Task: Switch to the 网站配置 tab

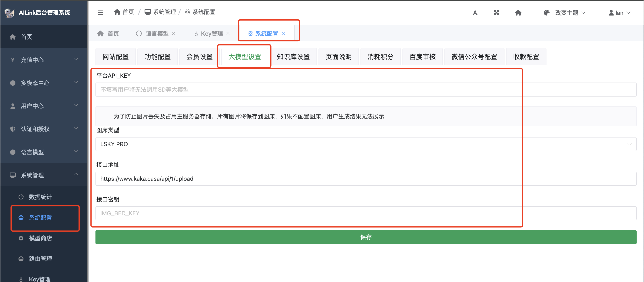Action: click(x=115, y=57)
